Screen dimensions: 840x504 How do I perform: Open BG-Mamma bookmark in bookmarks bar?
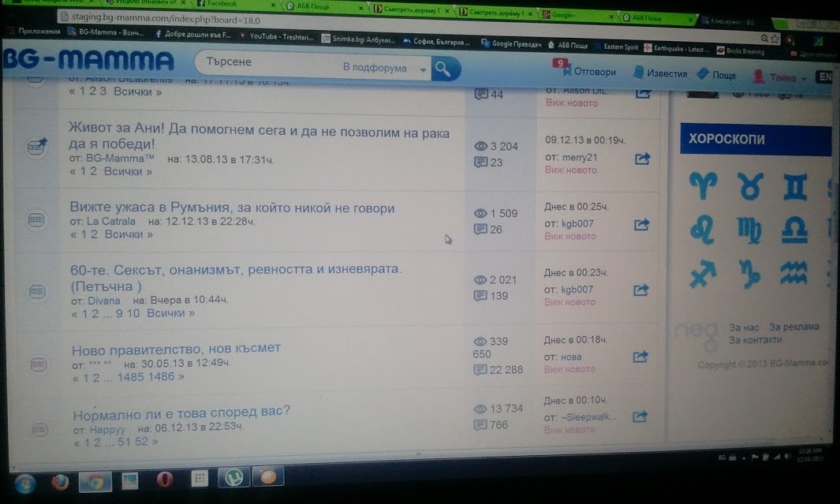click(x=105, y=32)
